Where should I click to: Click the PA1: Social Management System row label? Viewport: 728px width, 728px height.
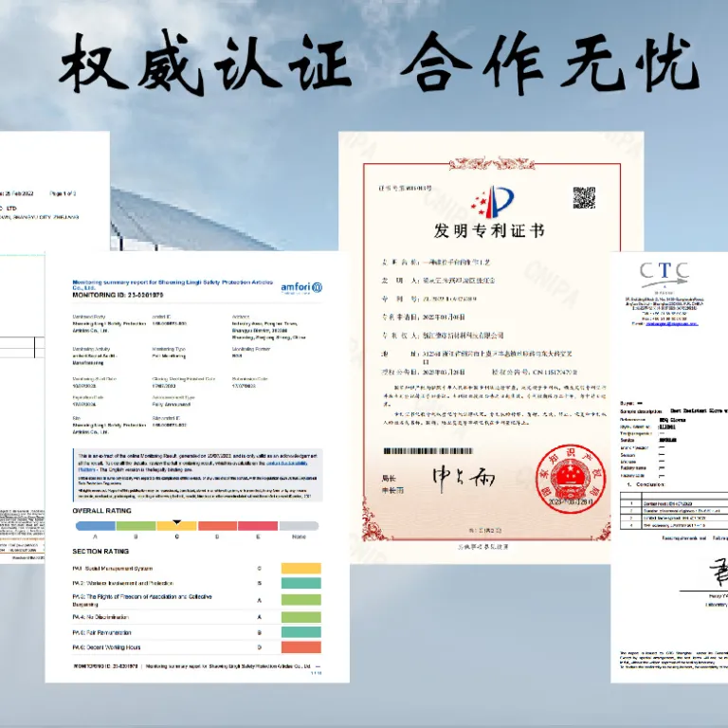click(113, 569)
